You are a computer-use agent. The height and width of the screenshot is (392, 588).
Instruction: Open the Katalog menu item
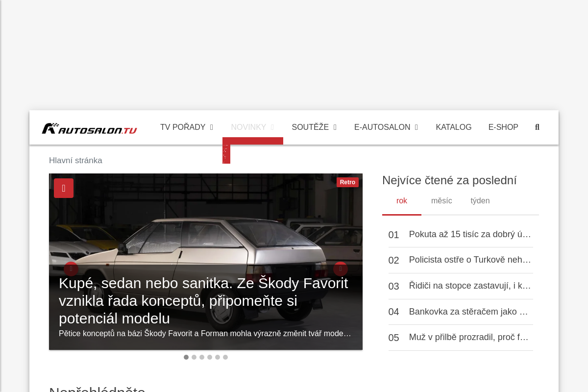pos(454,127)
